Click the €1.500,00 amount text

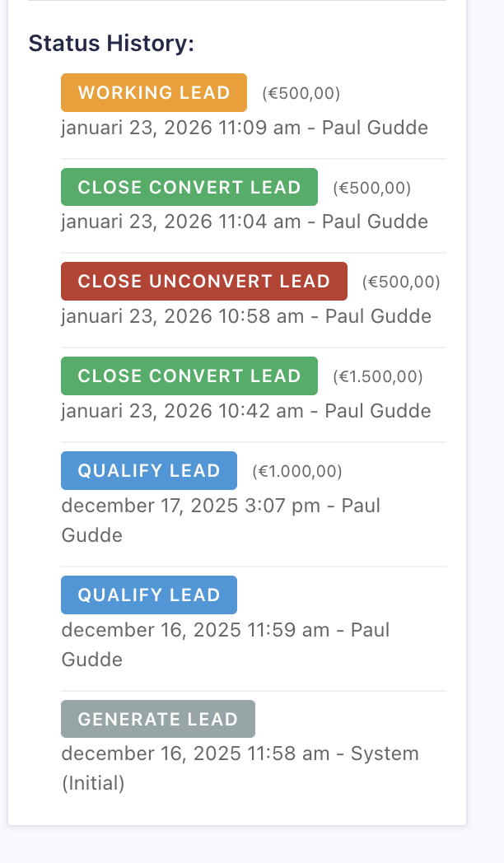click(x=378, y=376)
